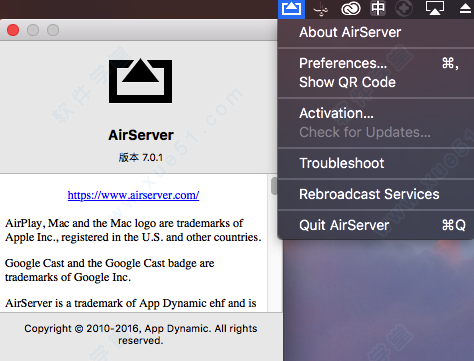Open the https://www.airserver.com/ link
Screen dimensions: 474x361
pos(133,195)
